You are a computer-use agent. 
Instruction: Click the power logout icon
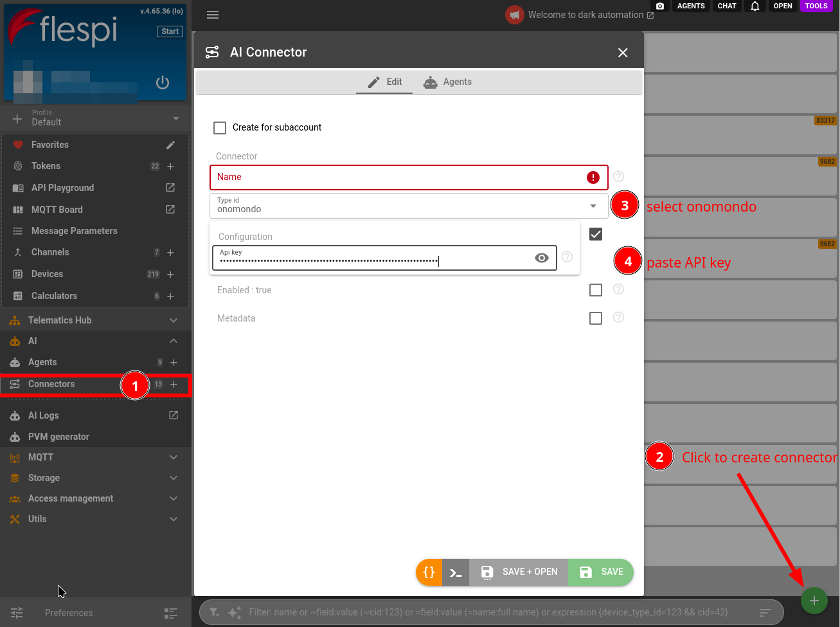(163, 82)
